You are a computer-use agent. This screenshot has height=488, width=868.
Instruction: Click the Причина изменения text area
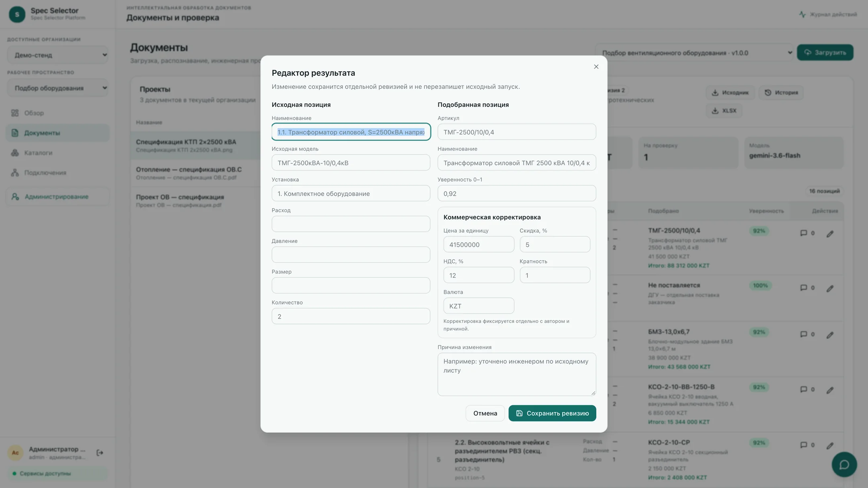point(517,374)
